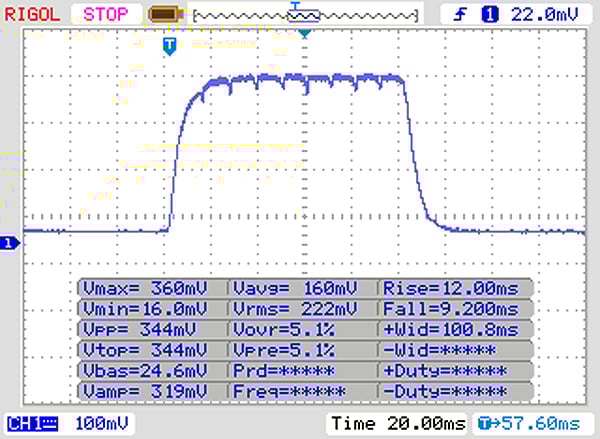Click the 57.60ms trigger offset readout
The height and width of the screenshot is (439, 600).
point(529,424)
